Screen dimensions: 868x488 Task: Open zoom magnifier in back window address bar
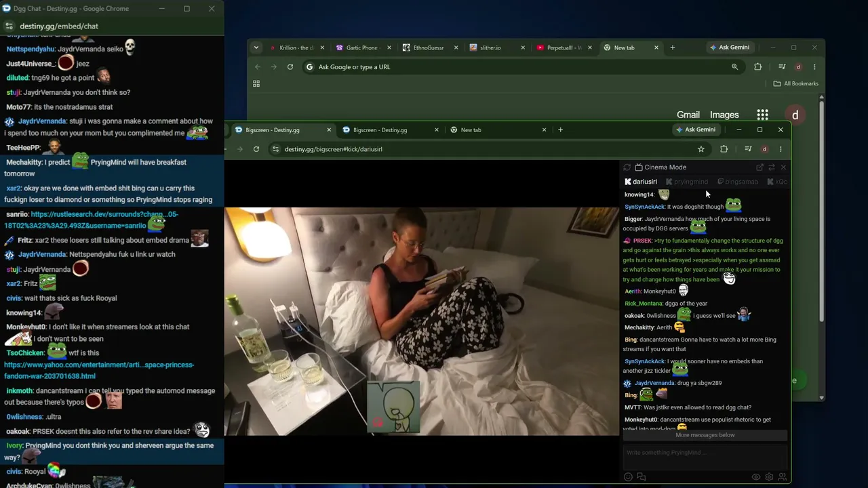(734, 67)
